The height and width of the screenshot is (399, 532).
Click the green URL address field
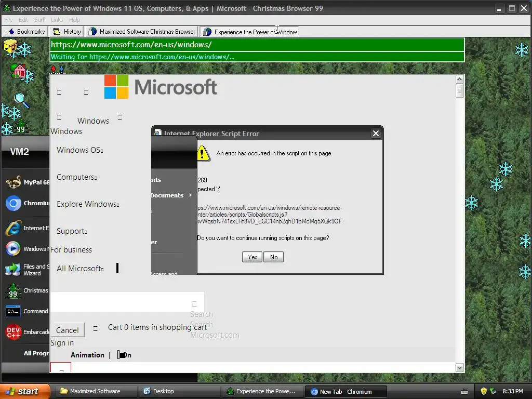(257, 45)
